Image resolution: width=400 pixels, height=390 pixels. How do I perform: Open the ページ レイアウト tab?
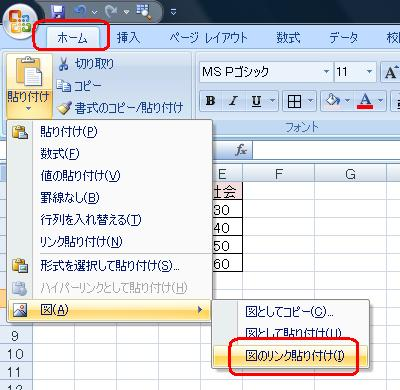pos(208,38)
